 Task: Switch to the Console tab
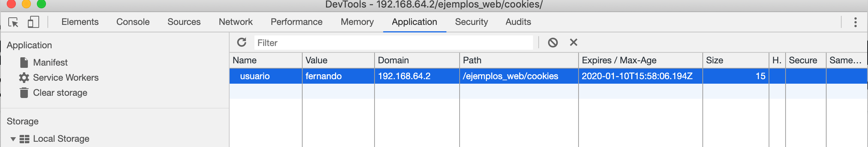pos(133,22)
